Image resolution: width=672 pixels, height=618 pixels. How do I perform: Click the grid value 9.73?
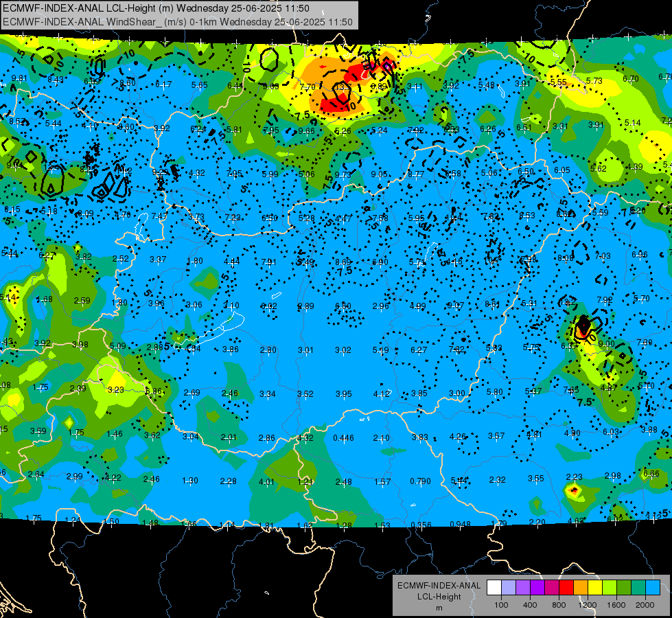[343, 174]
